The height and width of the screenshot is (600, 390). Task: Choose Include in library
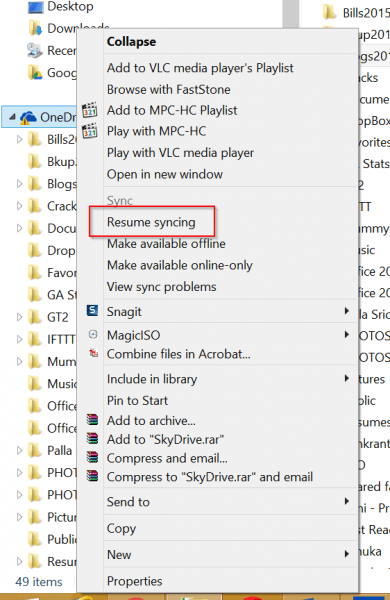pos(152,379)
